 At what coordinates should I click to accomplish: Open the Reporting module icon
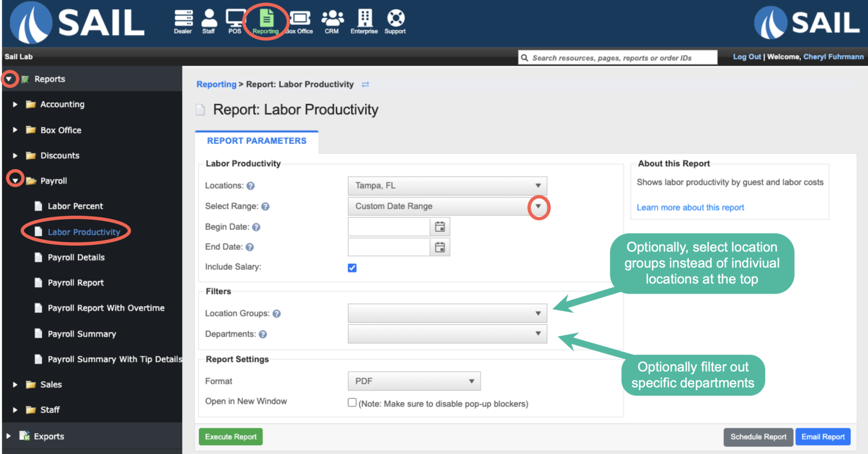[x=266, y=22]
